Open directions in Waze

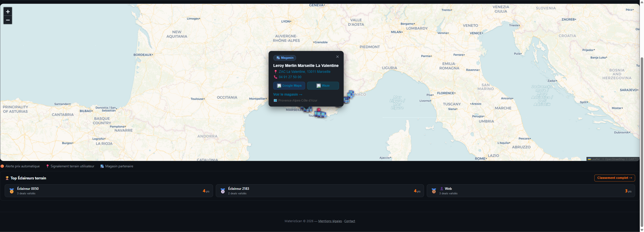[323, 86]
